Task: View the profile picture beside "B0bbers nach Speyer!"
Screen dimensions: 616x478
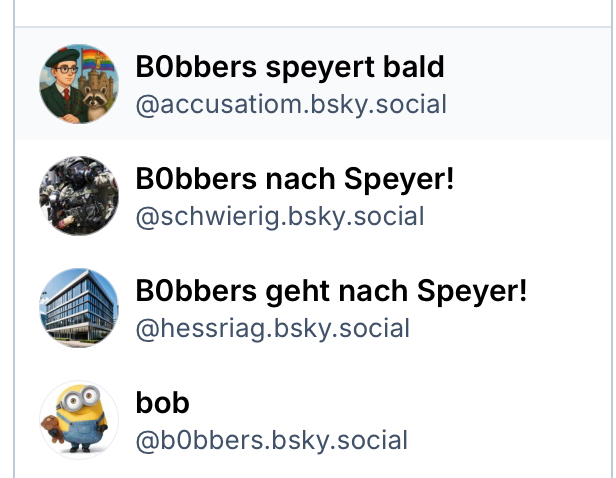Action: coord(78,196)
